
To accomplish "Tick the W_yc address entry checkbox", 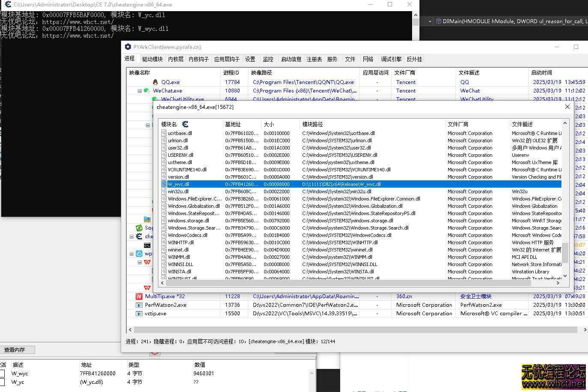I will click(3, 382).
